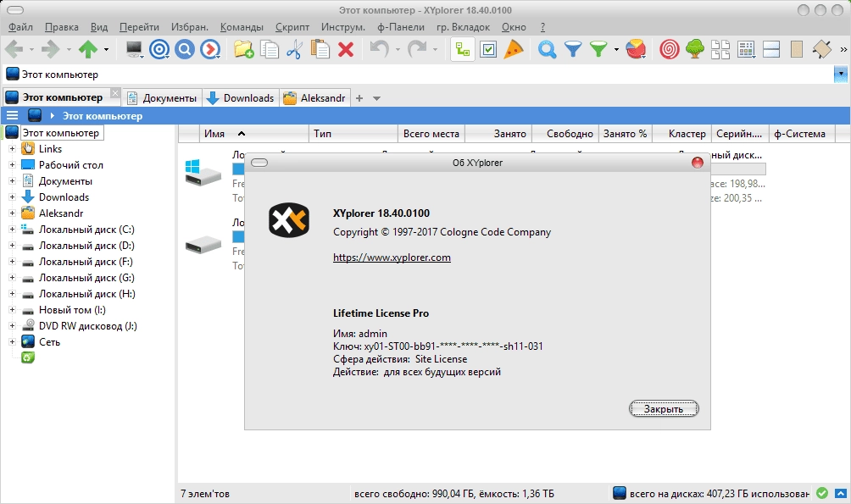851x504 pixels.
Task: Click the blue Visual Filter funnel icon
Action: (x=573, y=49)
